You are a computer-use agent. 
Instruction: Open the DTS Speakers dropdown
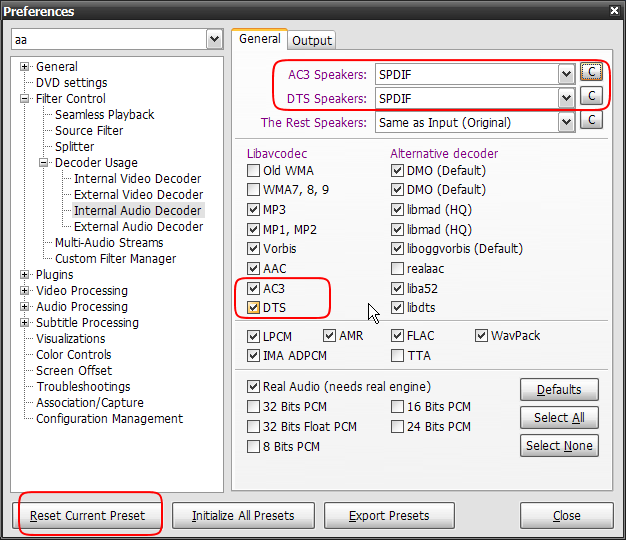tap(566, 98)
